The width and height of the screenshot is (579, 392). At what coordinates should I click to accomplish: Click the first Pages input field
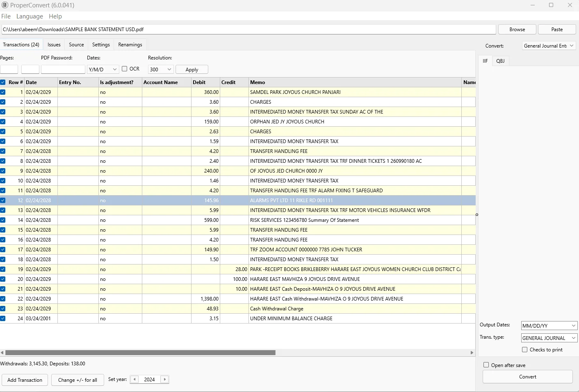tap(9, 70)
